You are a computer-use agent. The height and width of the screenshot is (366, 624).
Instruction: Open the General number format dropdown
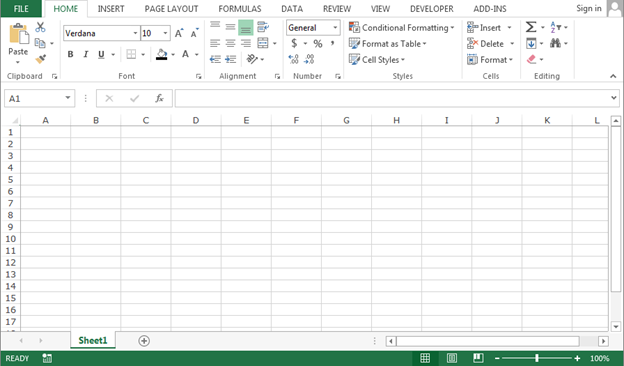(335, 27)
